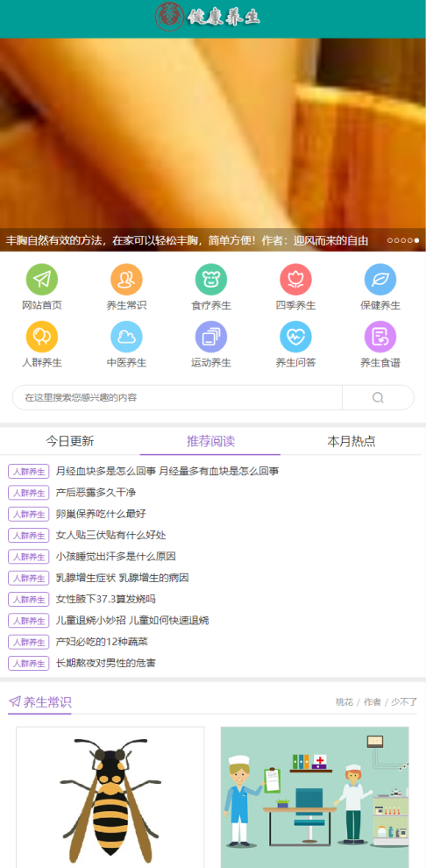This screenshot has height=868, width=426.
Task: Open article 卵巢保养吃什么最好
Action: click(101, 514)
